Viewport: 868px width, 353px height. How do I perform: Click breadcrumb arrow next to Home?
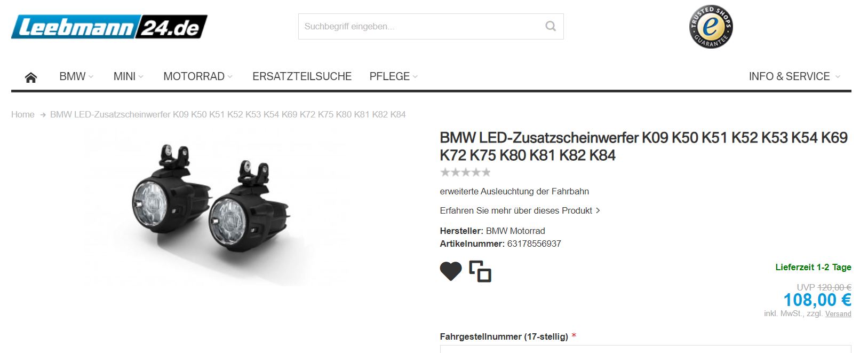tap(43, 115)
